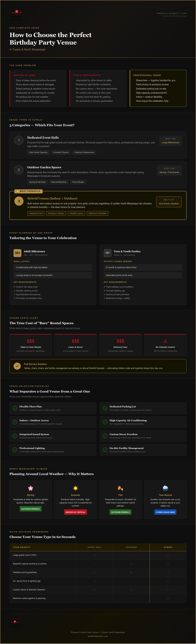Click the 30+ Adult Milestones badge
The width and height of the screenshot is (196, 644).
tap(17, 253)
